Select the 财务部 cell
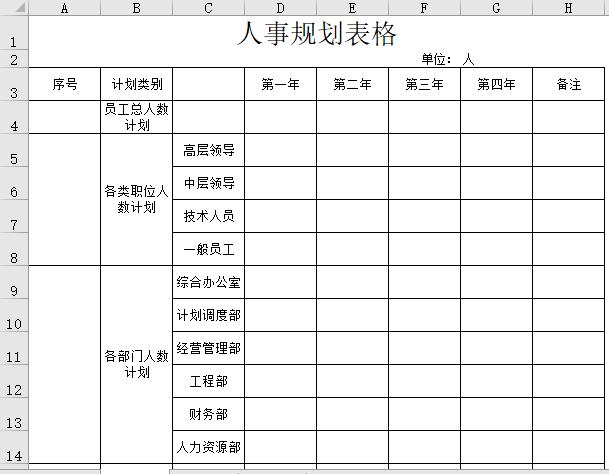This screenshot has height=474, width=609. pyautogui.click(x=208, y=414)
